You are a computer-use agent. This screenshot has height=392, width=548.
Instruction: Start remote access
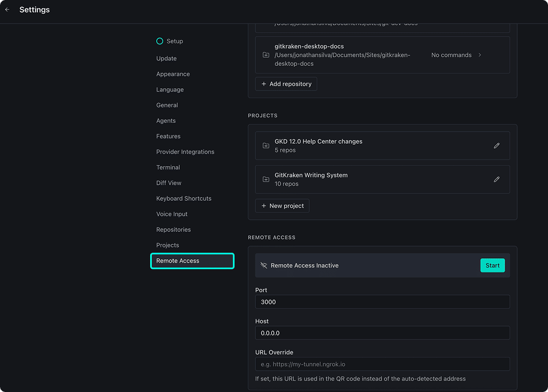pos(493,265)
